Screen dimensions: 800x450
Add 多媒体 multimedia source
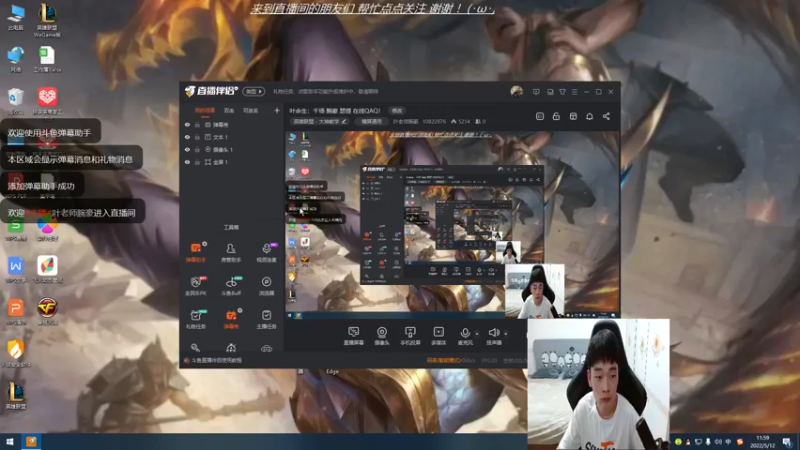click(x=439, y=336)
